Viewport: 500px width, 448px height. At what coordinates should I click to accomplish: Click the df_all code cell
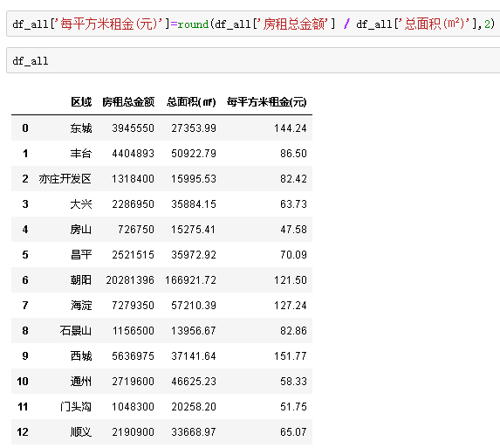pyautogui.click(x=253, y=60)
